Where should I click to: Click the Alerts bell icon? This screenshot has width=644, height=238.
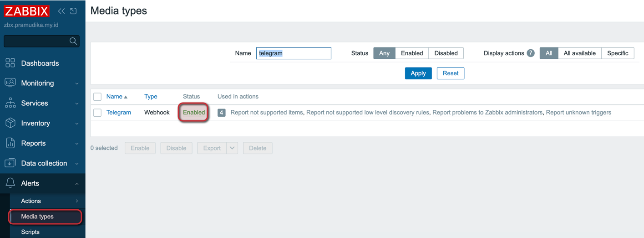(x=10, y=183)
